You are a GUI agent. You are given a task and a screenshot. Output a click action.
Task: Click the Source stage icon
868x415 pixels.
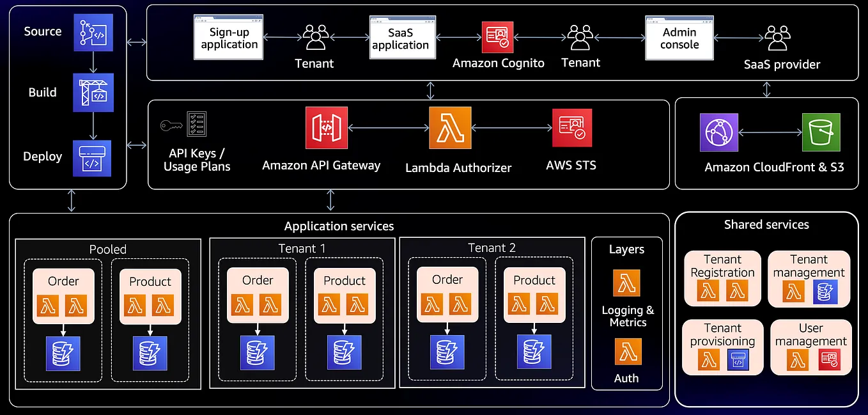(x=93, y=31)
